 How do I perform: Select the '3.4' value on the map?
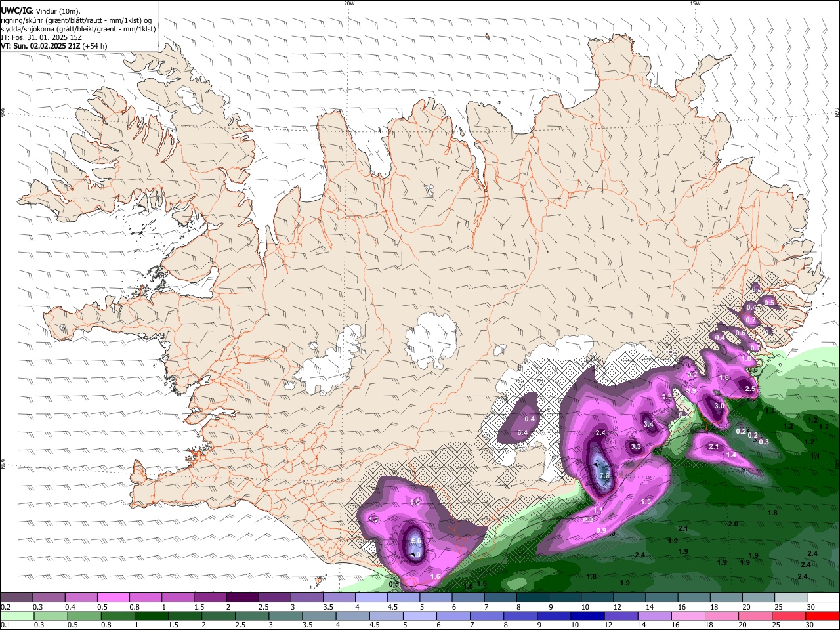pyautogui.click(x=648, y=424)
